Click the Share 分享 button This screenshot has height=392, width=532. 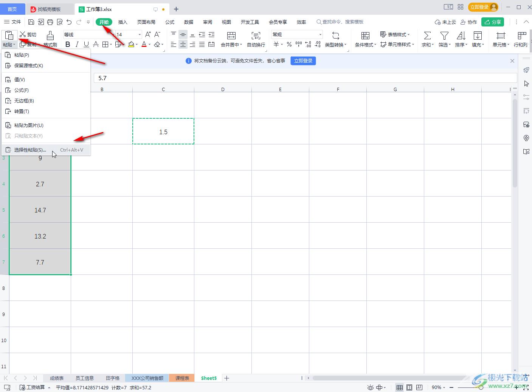pyautogui.click(x=493, y=22)
